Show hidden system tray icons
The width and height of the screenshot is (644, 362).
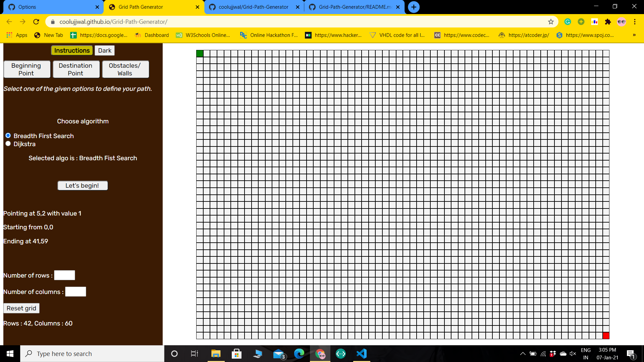(523, 354)
